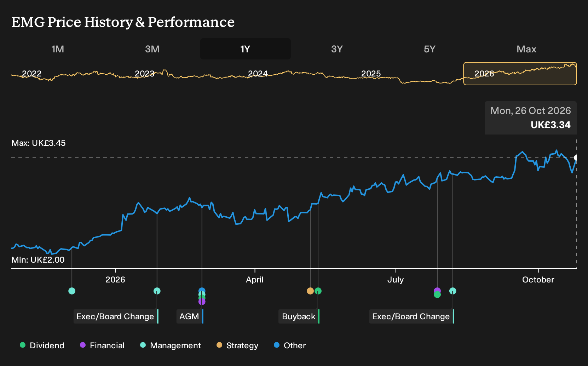
Task: Click the green Dividend dot above Buyback label
Action: tap(318, 291)
